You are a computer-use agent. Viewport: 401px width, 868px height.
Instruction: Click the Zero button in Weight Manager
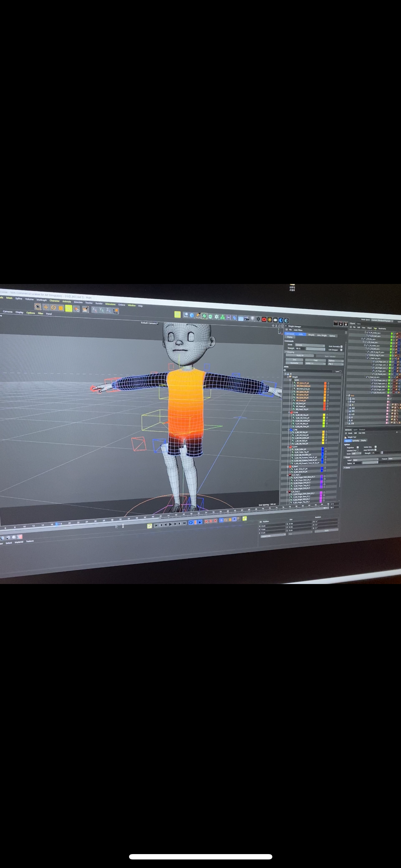[x=294, y=360]
